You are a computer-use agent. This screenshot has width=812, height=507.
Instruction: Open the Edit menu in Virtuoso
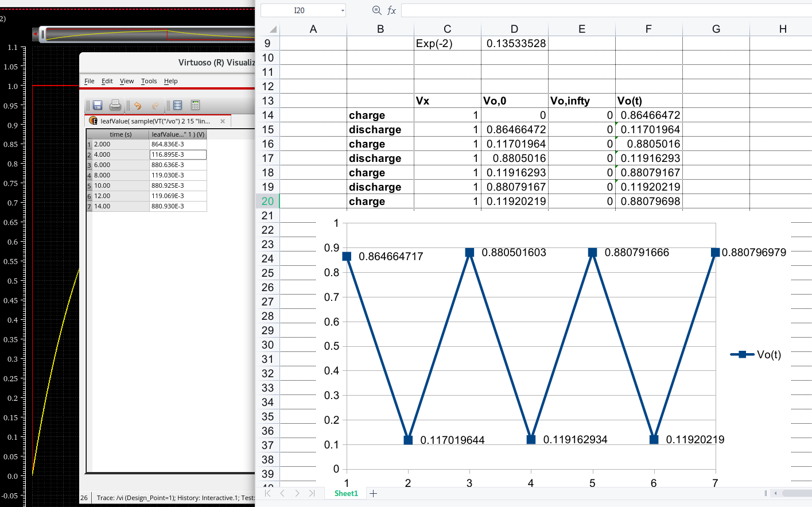(107, 81)
